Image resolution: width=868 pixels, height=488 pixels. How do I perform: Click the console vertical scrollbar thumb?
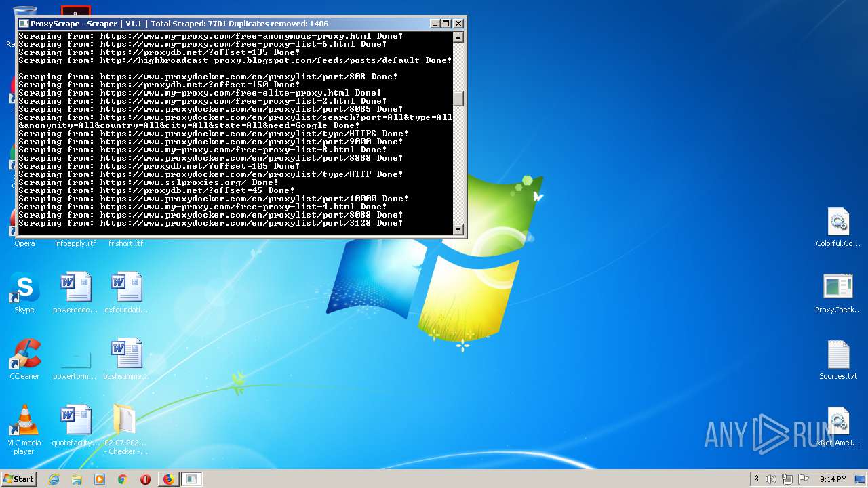[x=458, y=99]
